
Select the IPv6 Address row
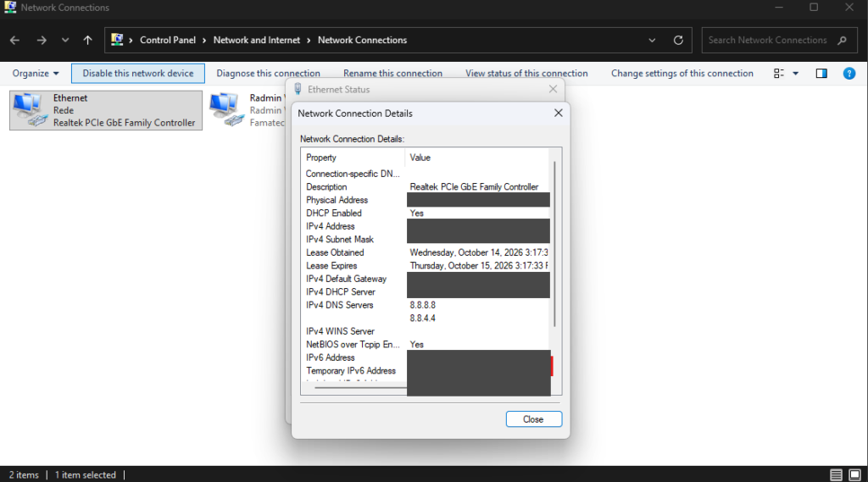tap(426, 357)
